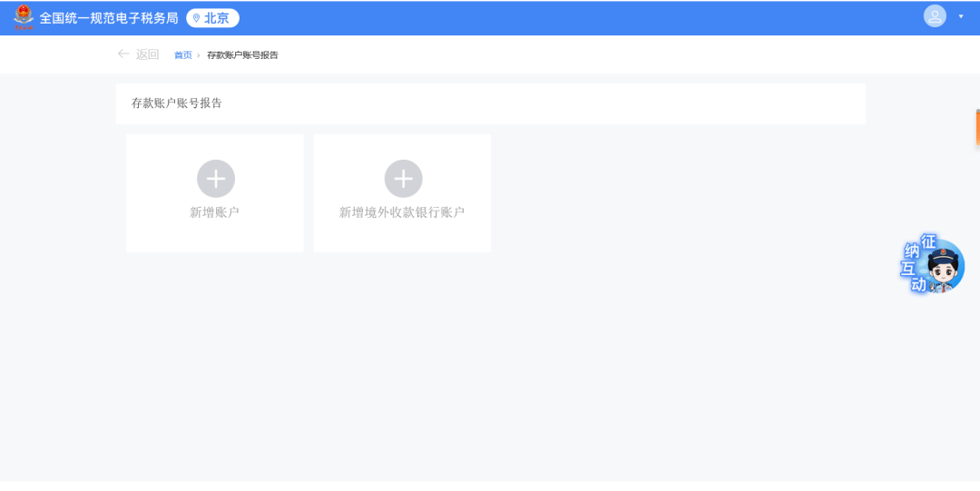Screen dimensions: 980x491
Task: Expand the account dropdown arrow
Action: [x=961, y=16]
